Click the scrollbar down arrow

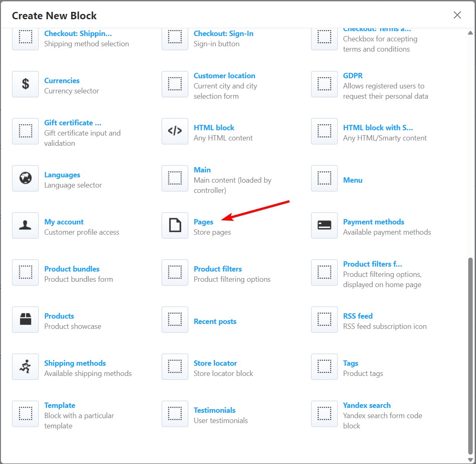click(x=470, y=459)
